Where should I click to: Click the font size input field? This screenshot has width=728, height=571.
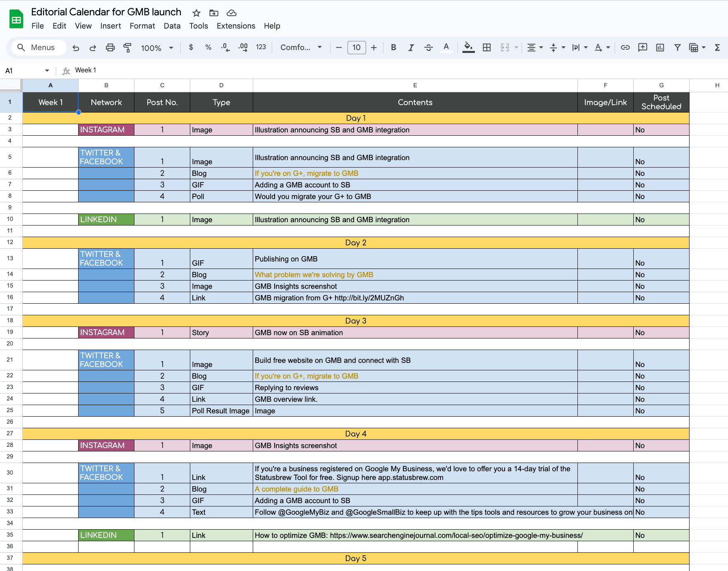click(356, 48)
